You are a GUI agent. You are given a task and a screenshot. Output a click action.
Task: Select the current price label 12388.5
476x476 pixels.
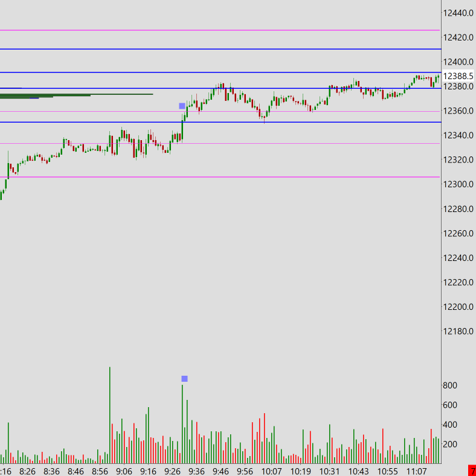(x=458, y=76)
